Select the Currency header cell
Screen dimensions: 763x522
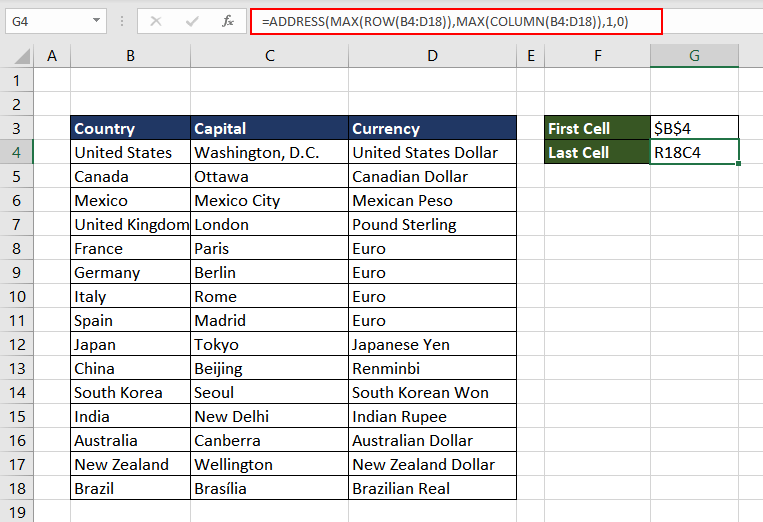click(432, 128)
